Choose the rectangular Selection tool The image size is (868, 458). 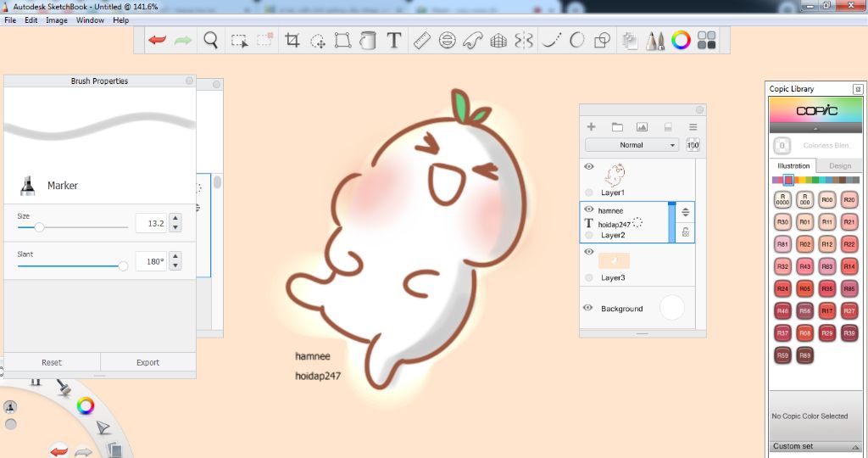pyautogui.click(x=239, y=41)
